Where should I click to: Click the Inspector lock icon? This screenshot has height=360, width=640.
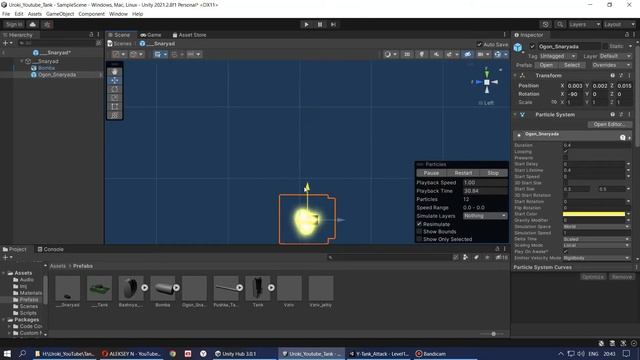pos(627,35)
